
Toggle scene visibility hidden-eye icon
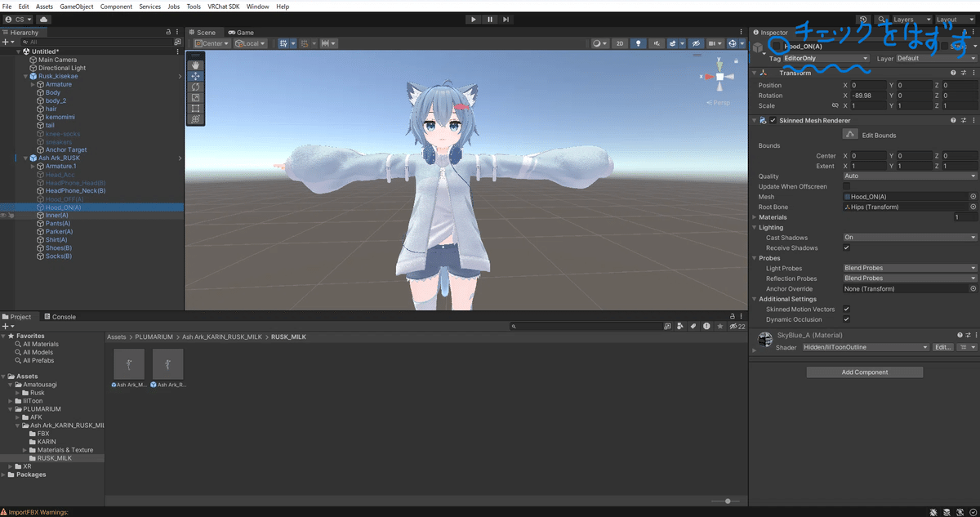(x=696, y=43)
